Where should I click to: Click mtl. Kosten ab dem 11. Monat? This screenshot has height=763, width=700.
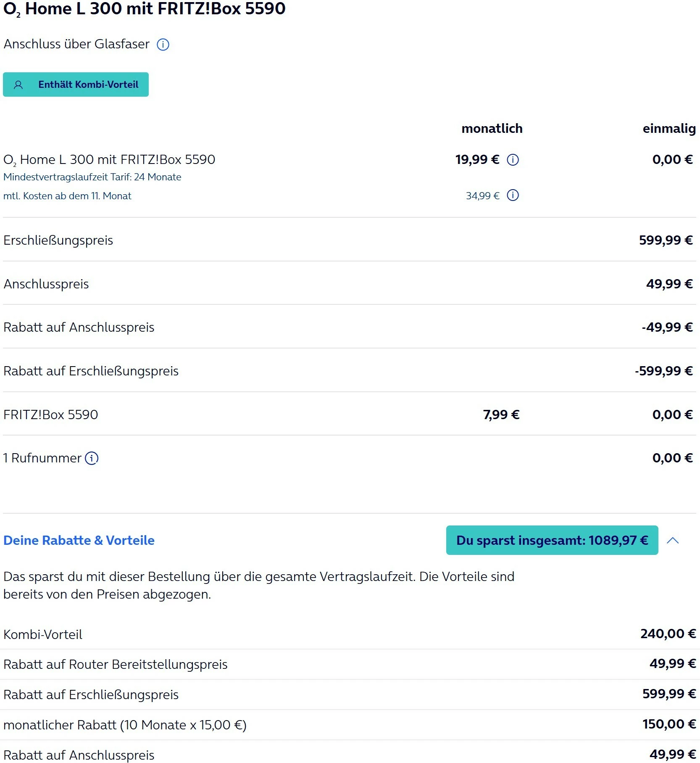[x=67, y=196]
